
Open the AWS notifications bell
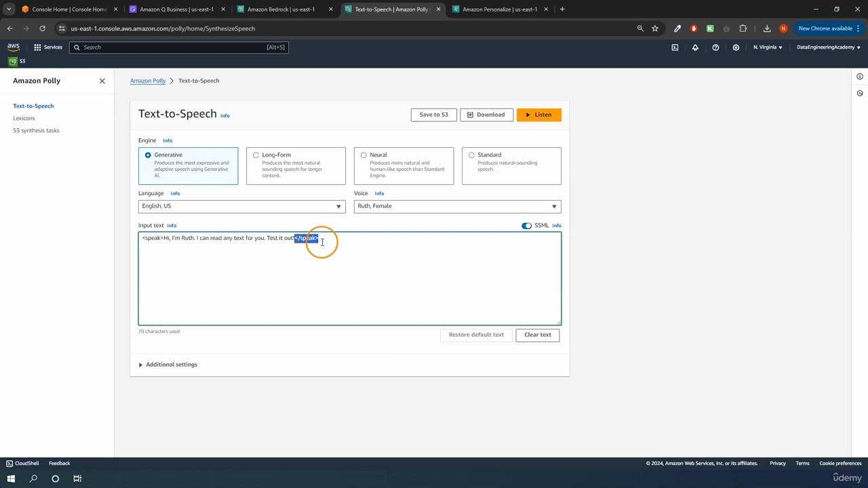tap(695, 47)
